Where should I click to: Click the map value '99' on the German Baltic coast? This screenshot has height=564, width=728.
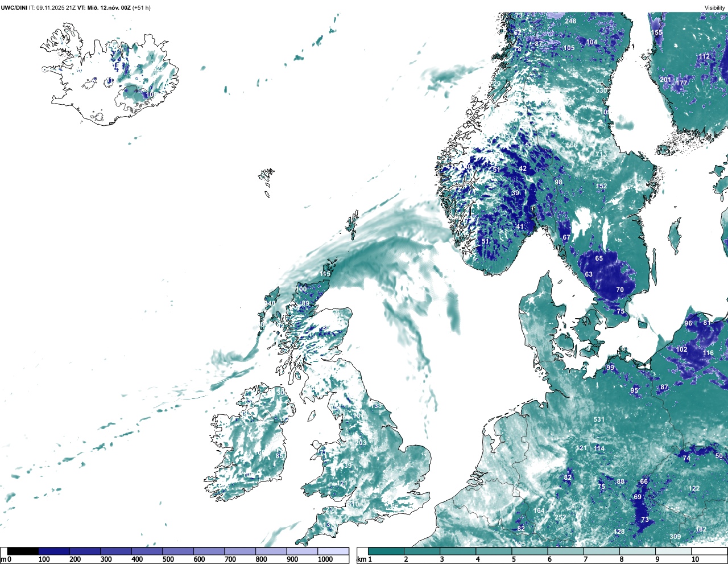tap(610, 368)
